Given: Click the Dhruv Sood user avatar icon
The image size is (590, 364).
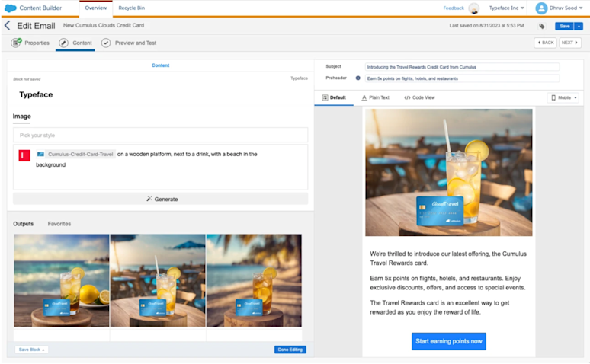Looking at the screenshot, I should coord(541,8).
